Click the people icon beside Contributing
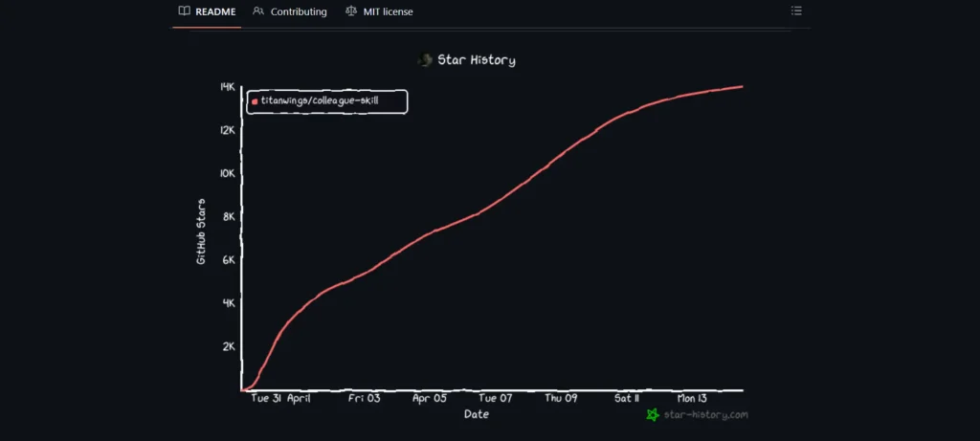The image size is (980, 441). pyautogui.click(x=258, y=11)
